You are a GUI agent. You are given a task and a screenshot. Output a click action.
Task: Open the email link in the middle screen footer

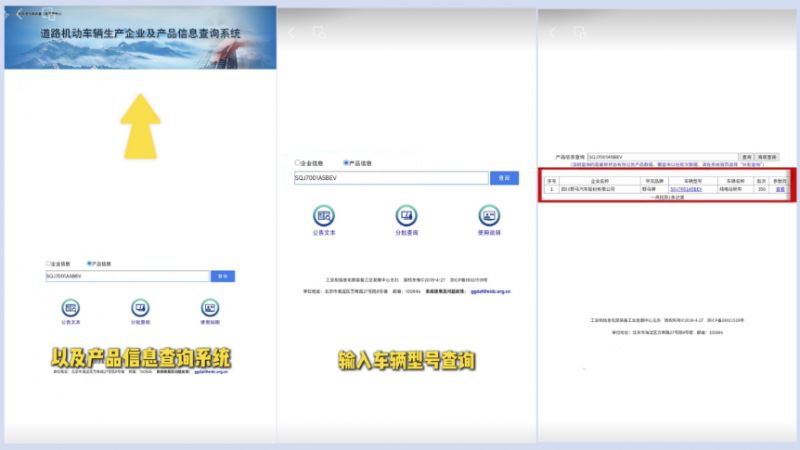click(x=490, y=291)
